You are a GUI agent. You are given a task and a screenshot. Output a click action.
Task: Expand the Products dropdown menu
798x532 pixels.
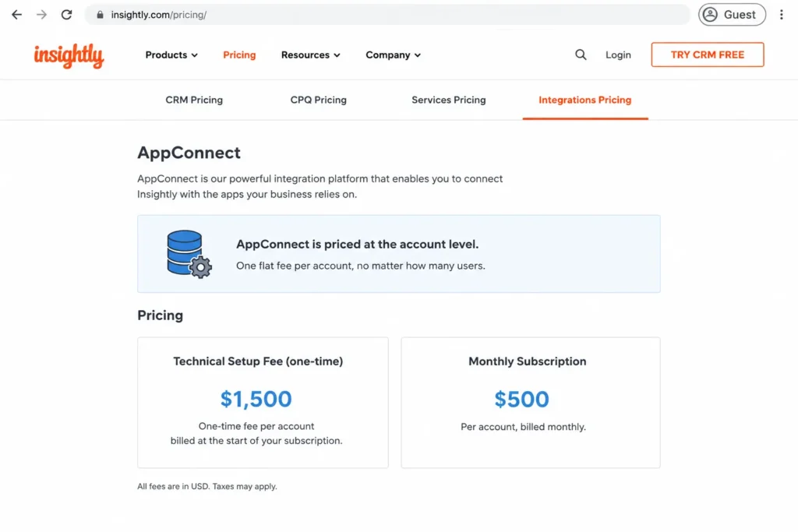pos(171,55)
